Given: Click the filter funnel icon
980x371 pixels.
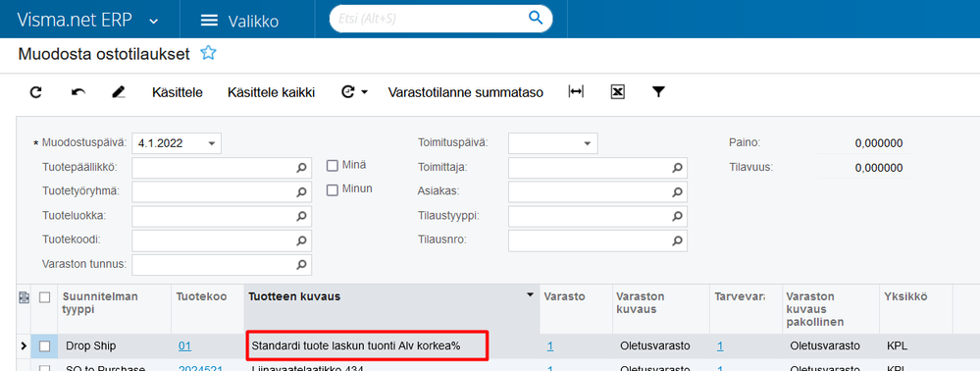Looking at the screenshot, I should tap(658, 92).
